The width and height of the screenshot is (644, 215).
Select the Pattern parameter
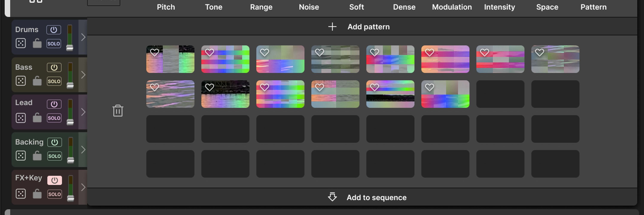pyautogui.click(x=594, y=7)
